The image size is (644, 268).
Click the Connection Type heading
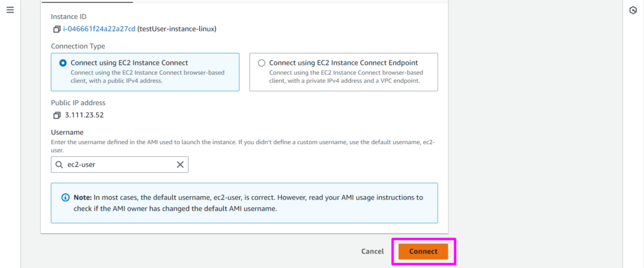pyautogui.click(x=78, y=46)
